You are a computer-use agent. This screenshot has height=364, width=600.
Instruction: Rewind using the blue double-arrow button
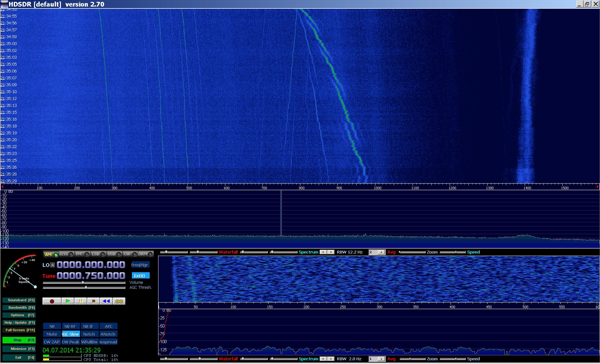[x=106, y=301]
